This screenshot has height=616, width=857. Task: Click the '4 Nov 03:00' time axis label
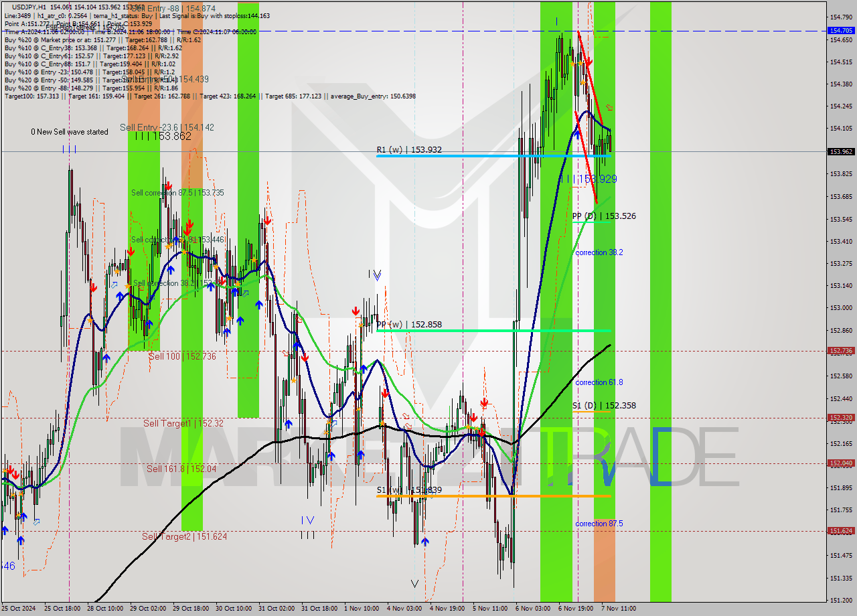pos(404,609)
